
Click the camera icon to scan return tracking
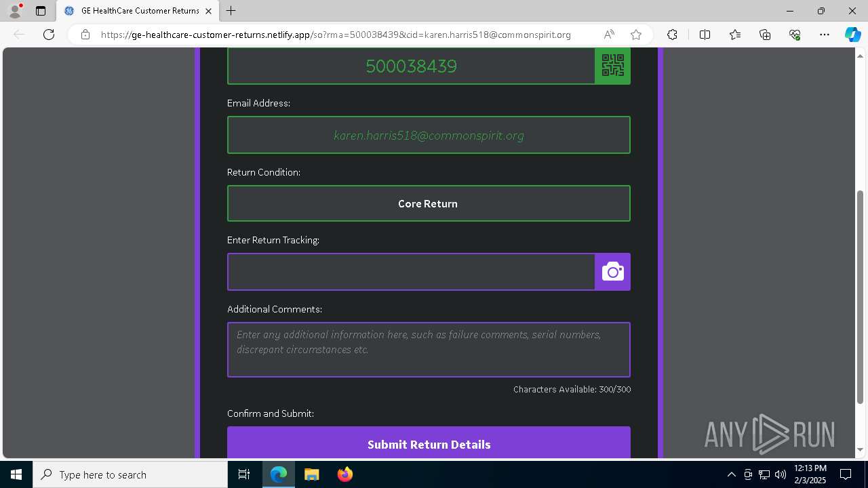pyautogui.click(x=613, y=272)
